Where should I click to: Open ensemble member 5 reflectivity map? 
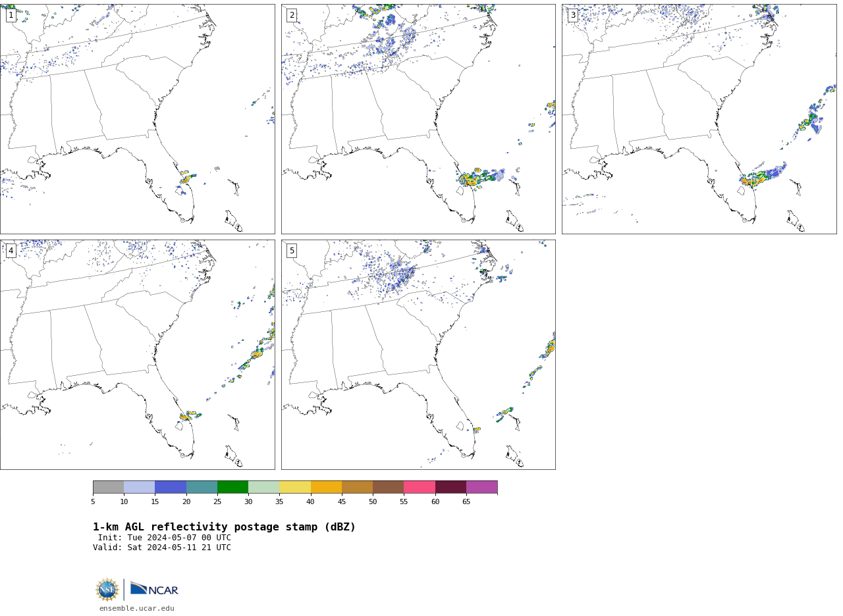418,355
